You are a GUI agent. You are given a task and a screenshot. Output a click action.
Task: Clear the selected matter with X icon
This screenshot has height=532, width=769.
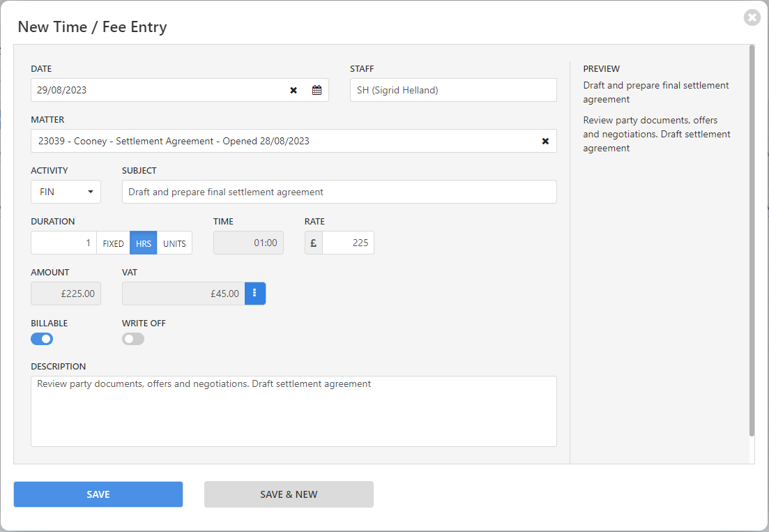pyautogui.click(x=545, y=141)
